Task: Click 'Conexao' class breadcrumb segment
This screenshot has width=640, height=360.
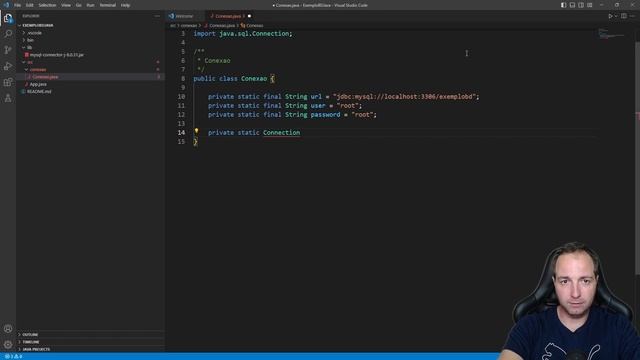Action: 254,25
